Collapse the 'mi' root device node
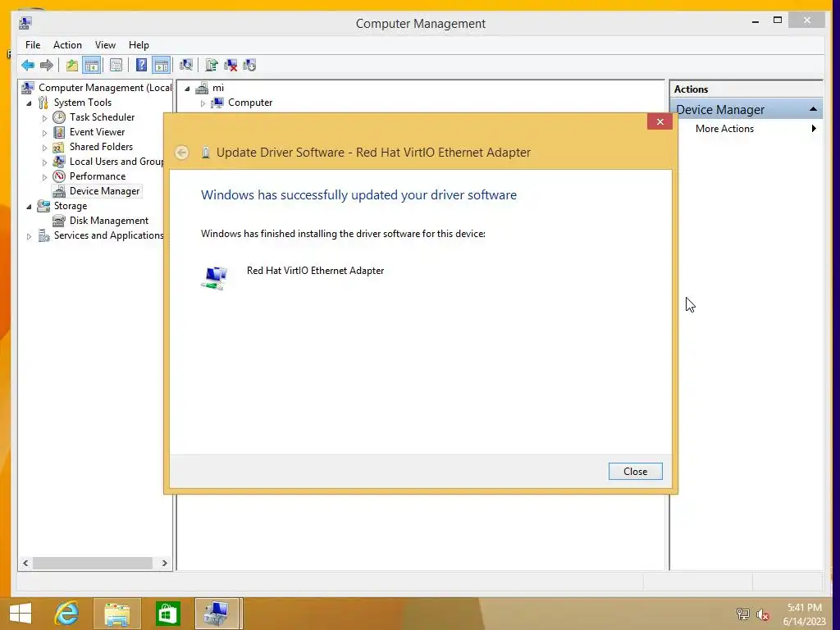840x630 pixels. pos(187,89)
